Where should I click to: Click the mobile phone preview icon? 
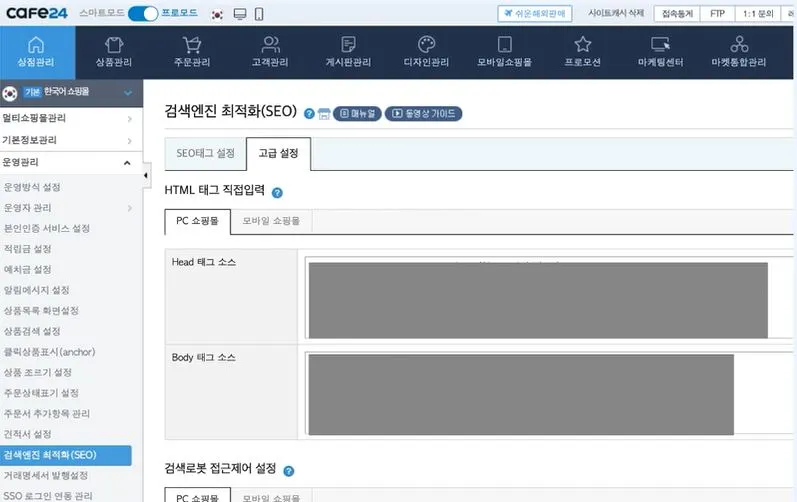tap(259, 14)
